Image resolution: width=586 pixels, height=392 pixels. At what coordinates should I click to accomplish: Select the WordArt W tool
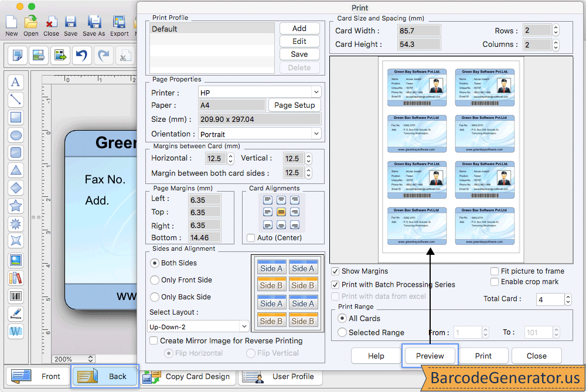coord(16,331)
